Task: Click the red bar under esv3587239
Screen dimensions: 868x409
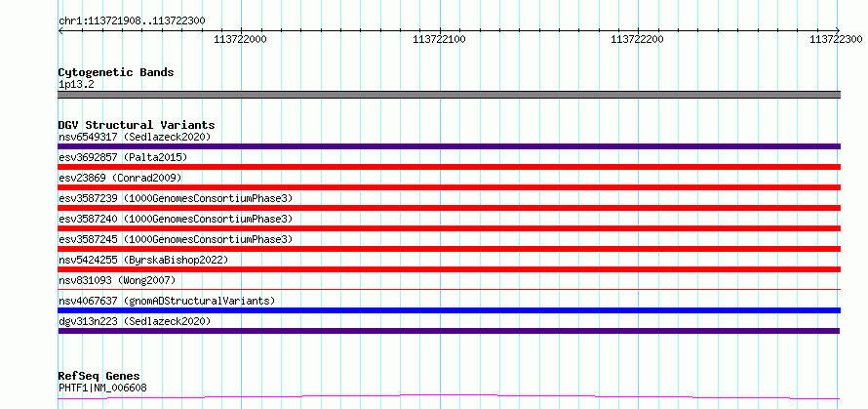Action: pos(449,208)
